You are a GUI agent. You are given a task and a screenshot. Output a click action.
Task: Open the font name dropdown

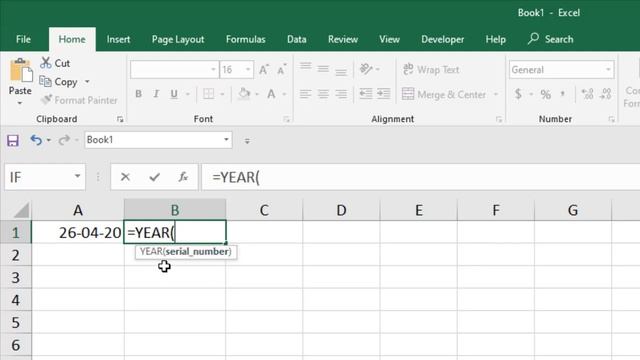point(213,69)
